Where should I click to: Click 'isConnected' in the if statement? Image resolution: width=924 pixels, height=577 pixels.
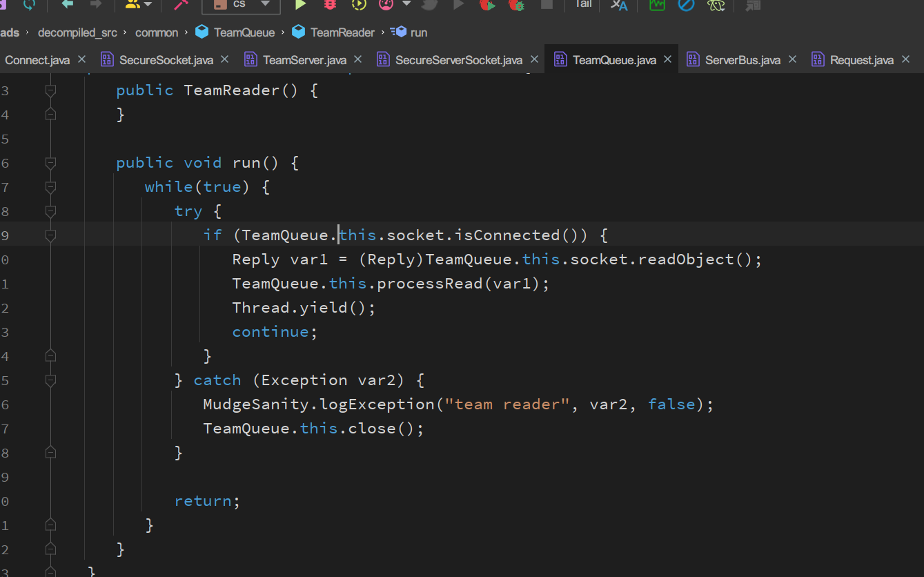(507, 235)
